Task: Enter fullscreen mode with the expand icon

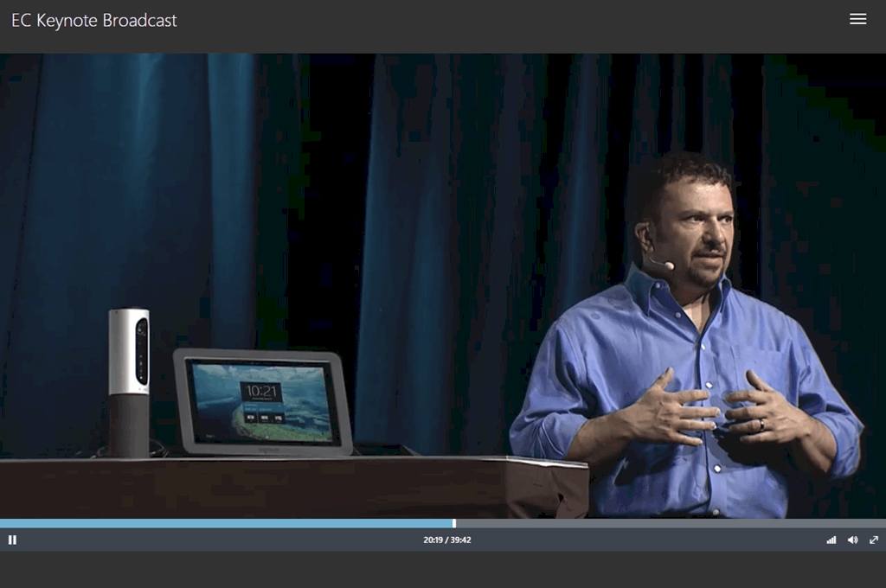Action: (x=874, y=540)
